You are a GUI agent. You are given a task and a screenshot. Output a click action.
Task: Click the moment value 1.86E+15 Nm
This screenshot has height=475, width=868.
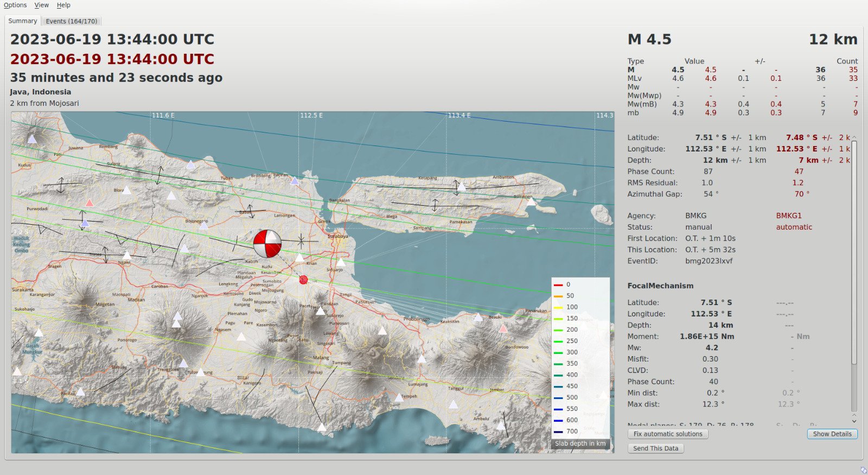coord(707,337)
